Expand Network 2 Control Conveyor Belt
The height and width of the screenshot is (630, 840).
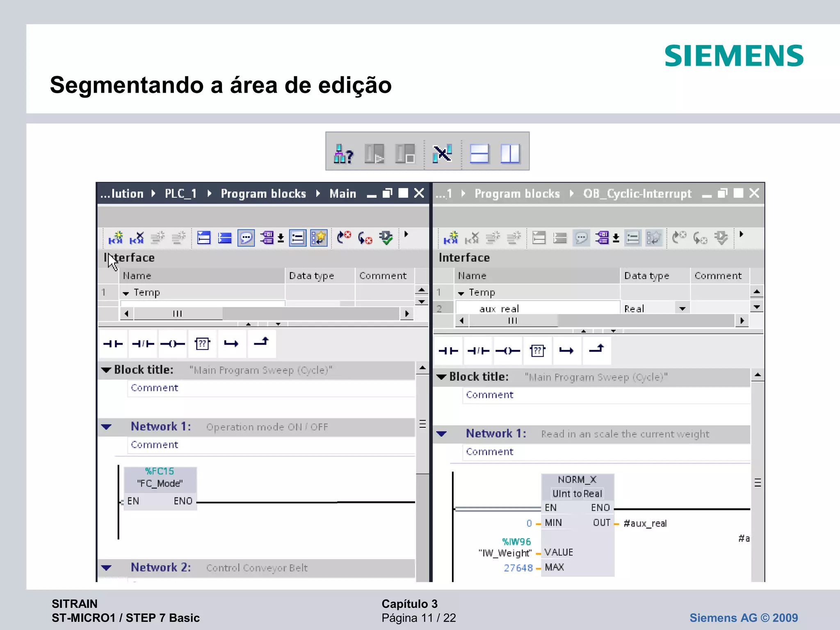pos(106,568)
